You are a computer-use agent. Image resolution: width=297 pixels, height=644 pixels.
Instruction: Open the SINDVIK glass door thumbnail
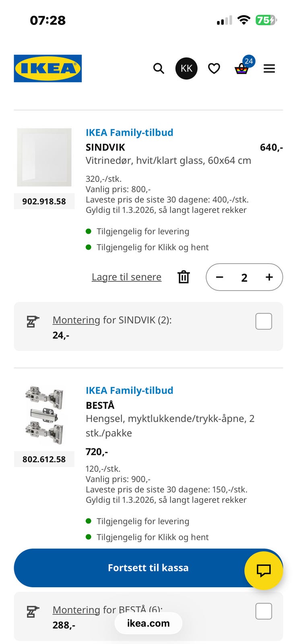[44, 157]
